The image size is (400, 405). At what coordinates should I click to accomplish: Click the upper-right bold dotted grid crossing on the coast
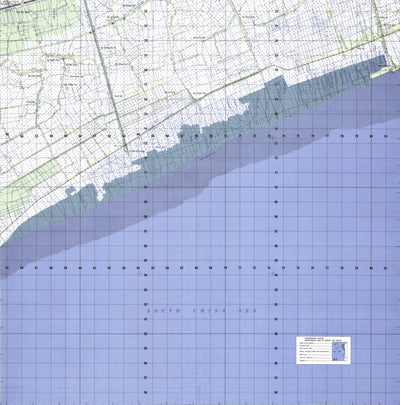point(276,136)
